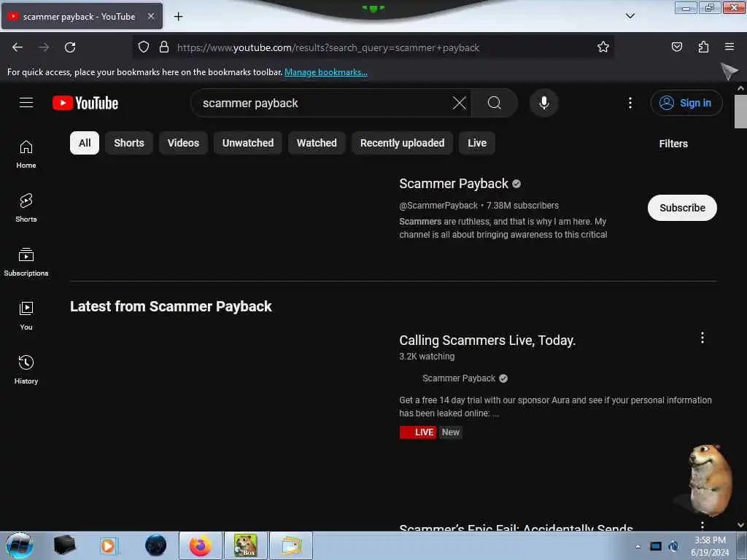
Task: Bookmark this page with star icon
Action: [603, 47]
